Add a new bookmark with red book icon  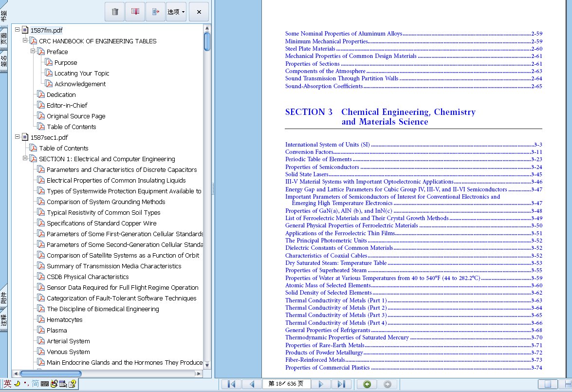point(135,12)
